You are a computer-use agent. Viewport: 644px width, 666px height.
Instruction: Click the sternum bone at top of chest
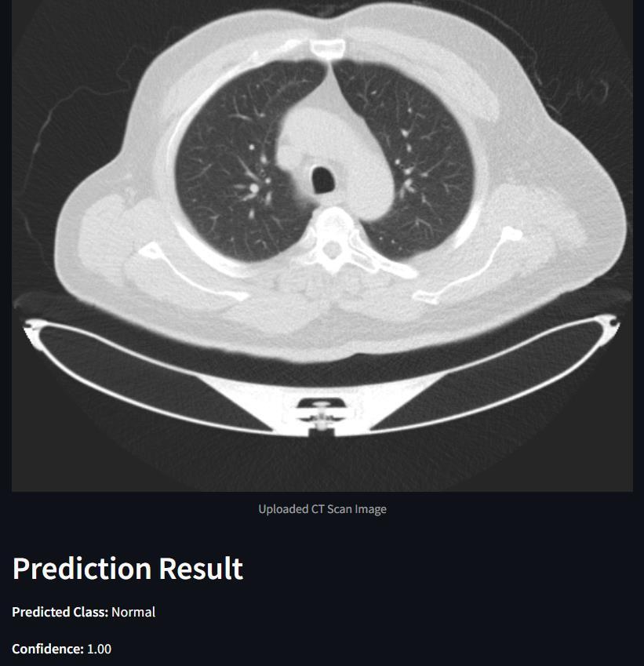coord(326,48)
